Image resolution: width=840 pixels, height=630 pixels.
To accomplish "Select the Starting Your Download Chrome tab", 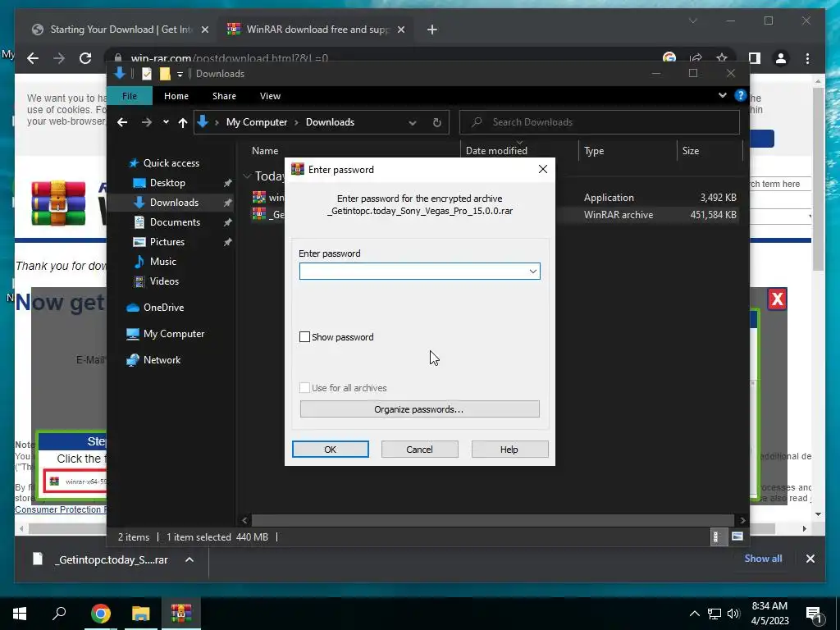I will pyautogui.click(x=120, y=30).
